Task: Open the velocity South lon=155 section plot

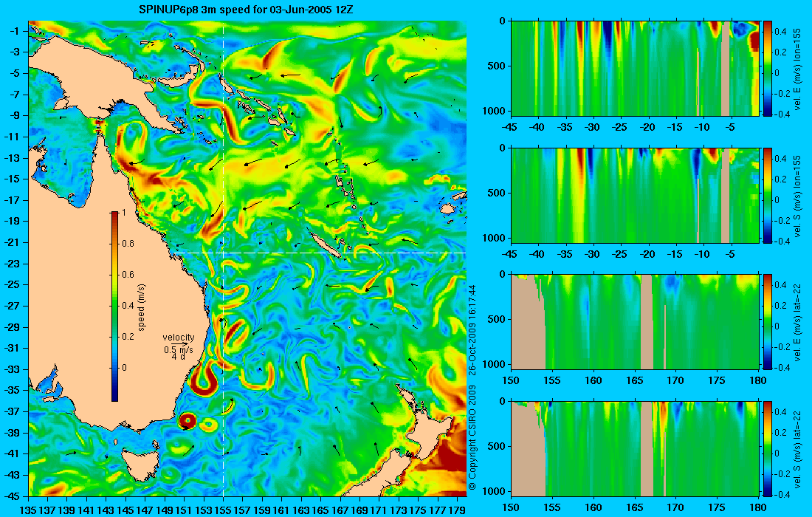Action: point(634,195)
